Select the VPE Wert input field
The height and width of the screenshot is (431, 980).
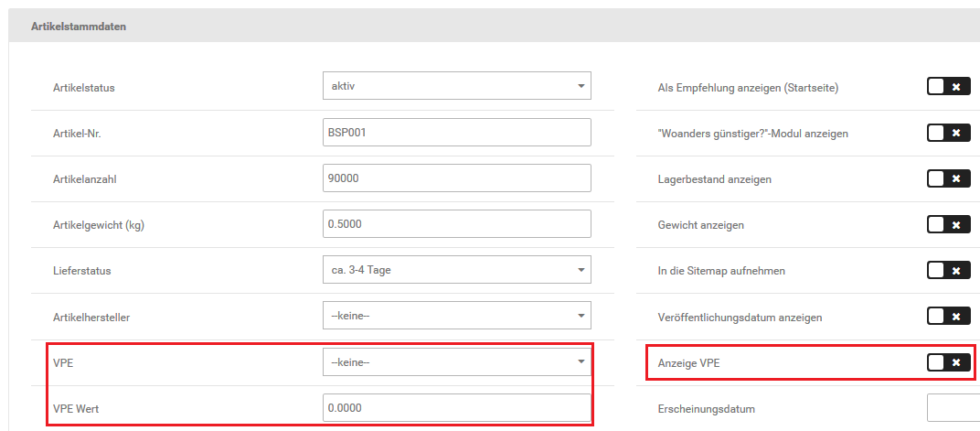(x=456, y=408)
